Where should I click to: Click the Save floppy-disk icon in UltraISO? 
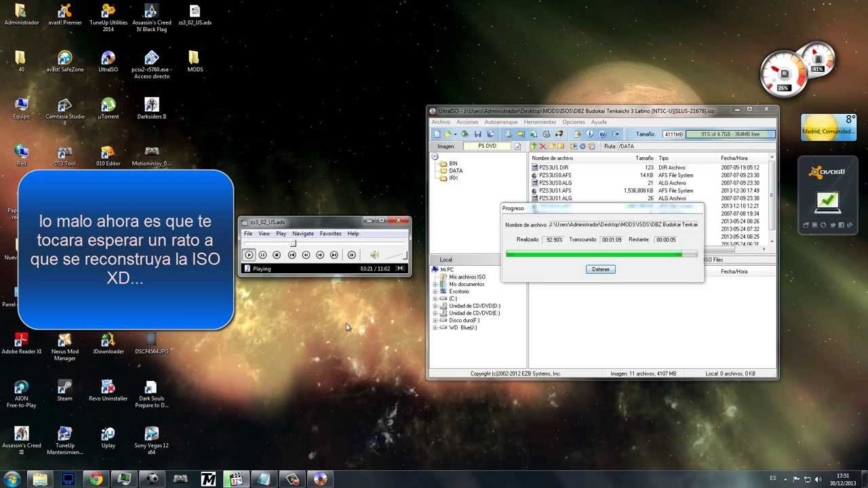477,134
